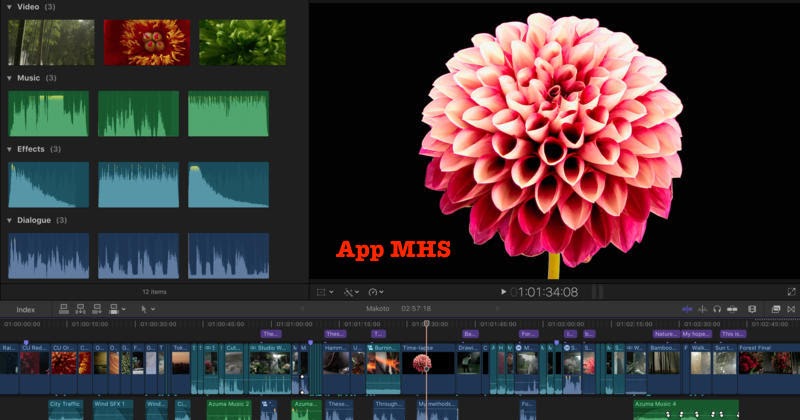Open the Index panel
Image resolution: width=800 pixels, height=420 pixels.
[26, 310]
